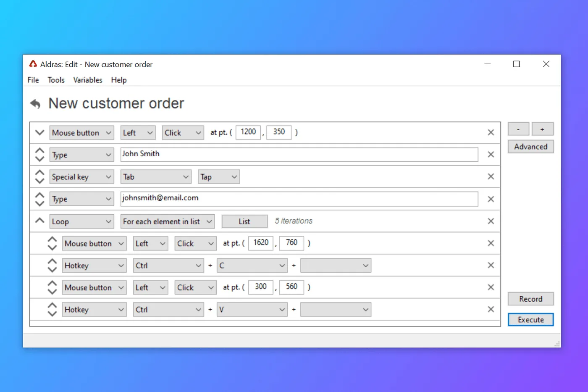Click the Record button

[530, 299]
